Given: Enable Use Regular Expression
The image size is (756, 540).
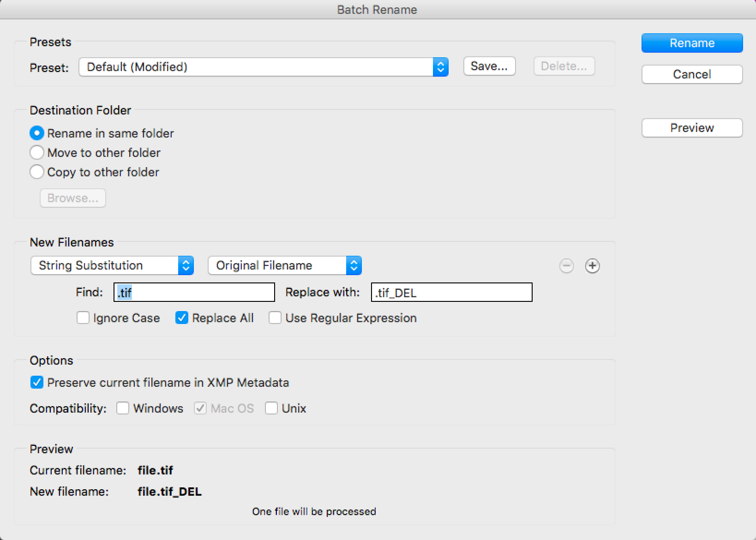Looking at the screenshot, I should 275,318.
